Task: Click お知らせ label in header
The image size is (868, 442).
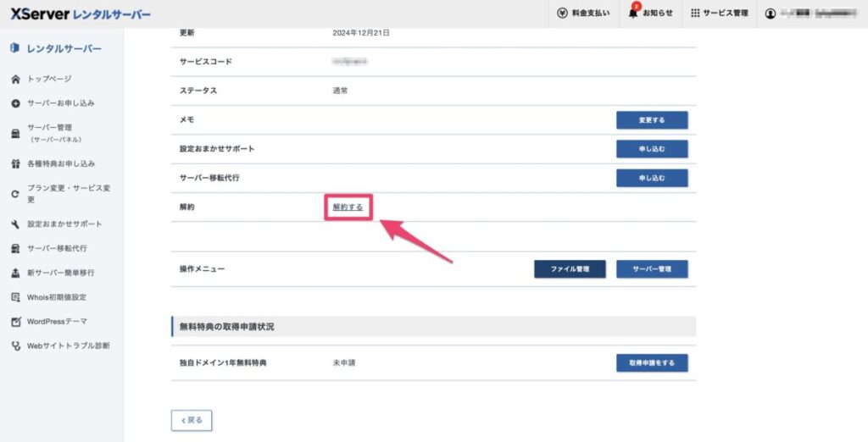Action: (658, 14)
